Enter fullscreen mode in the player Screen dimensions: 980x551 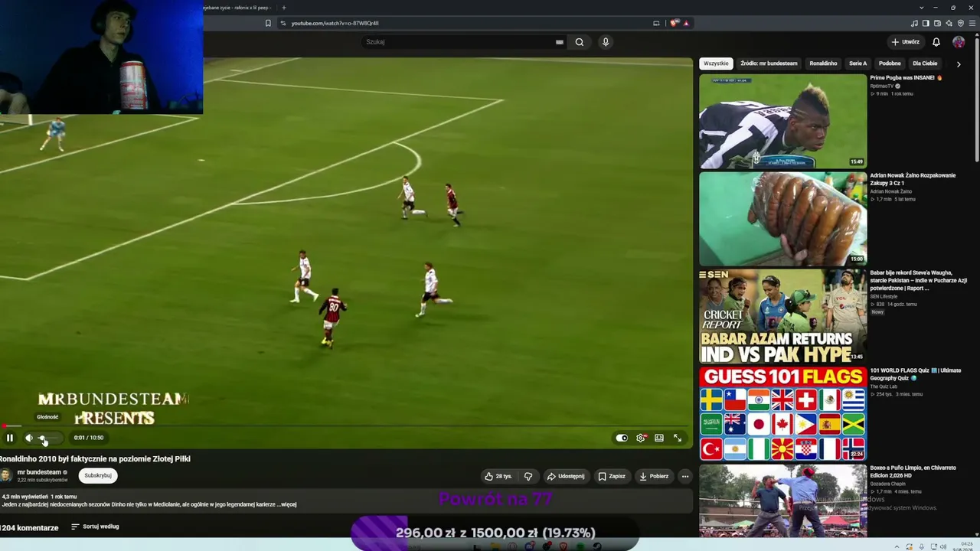(x=678, y=438)
